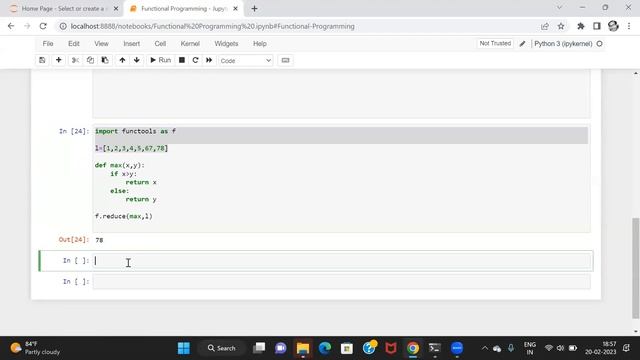640x360 pixels.
Task: Open the command palette keyboard icon
Action: coord(285,60)
